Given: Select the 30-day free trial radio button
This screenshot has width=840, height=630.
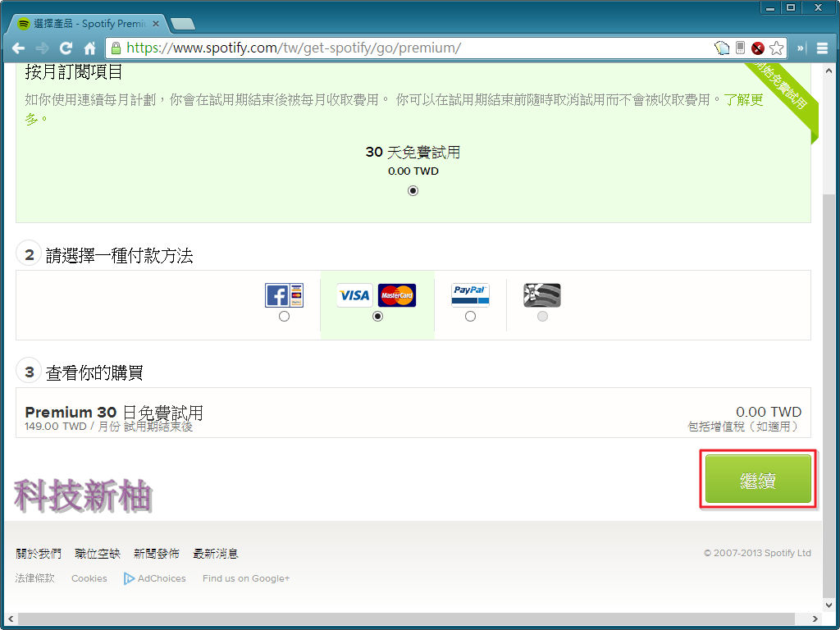Looking at the screenshot, I should (x=413, y=190).
